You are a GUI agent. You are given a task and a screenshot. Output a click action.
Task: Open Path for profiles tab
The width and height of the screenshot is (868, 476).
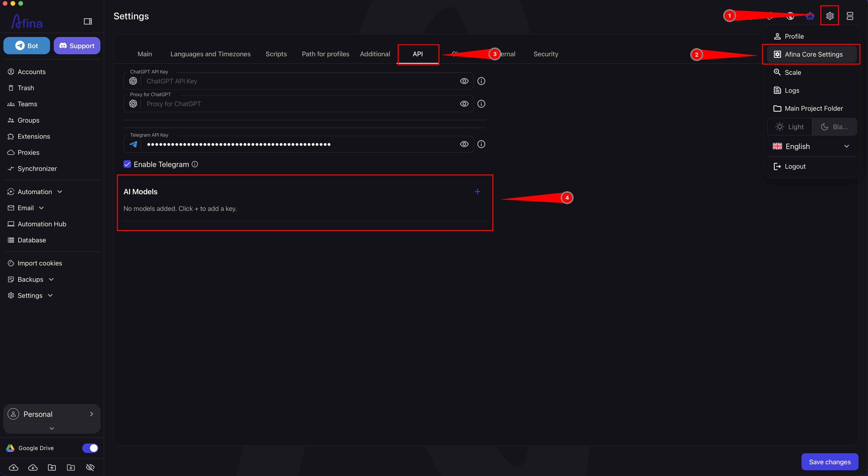click(x=325, y=54)
